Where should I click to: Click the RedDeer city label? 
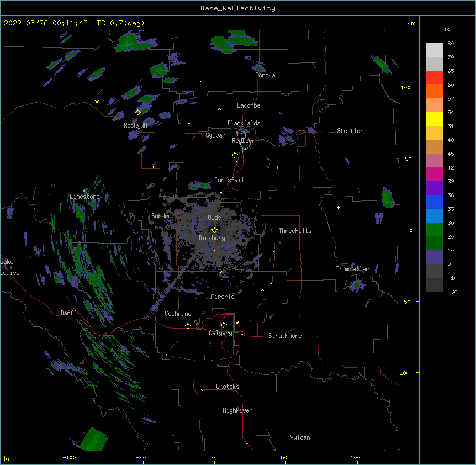coord(243,141)
